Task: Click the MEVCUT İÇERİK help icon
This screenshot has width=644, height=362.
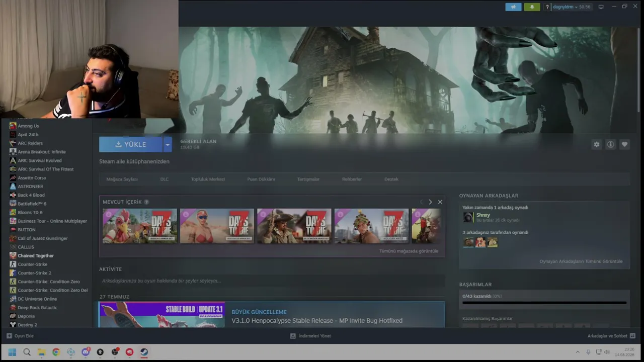Action: pyautogui.click(x=146, y=202)
